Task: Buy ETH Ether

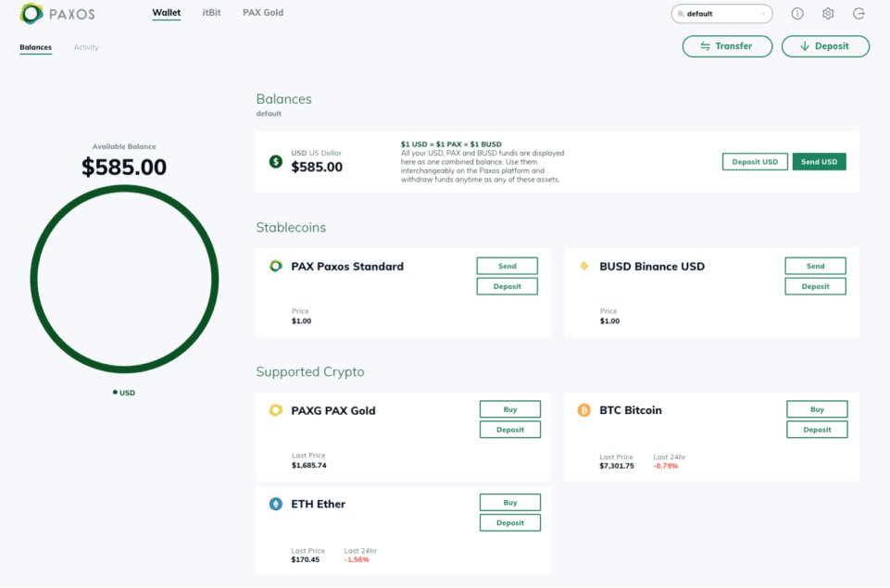Action: [509, 502]
